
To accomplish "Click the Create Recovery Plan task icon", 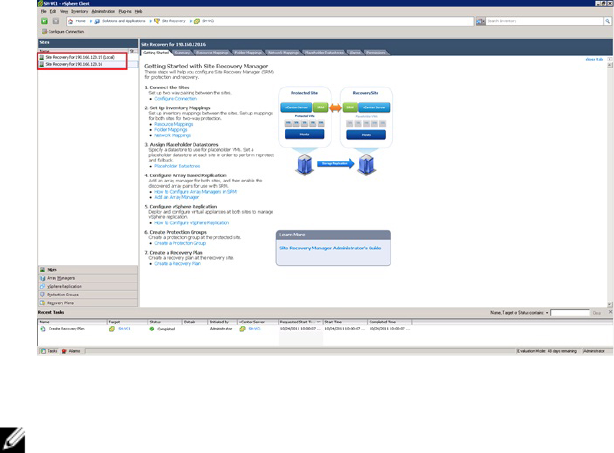I will pyautogui.click(x=43, y=329).
